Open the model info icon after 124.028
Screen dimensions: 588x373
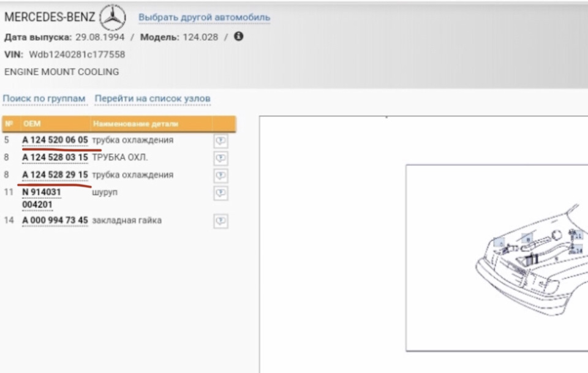[x=238, y=36]
